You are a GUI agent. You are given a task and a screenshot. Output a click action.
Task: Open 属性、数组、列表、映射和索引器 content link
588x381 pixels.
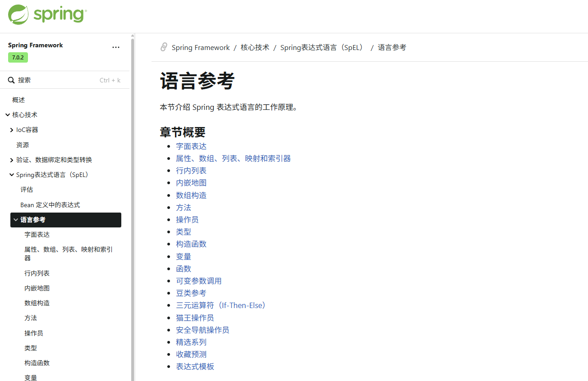click(233, 159)
